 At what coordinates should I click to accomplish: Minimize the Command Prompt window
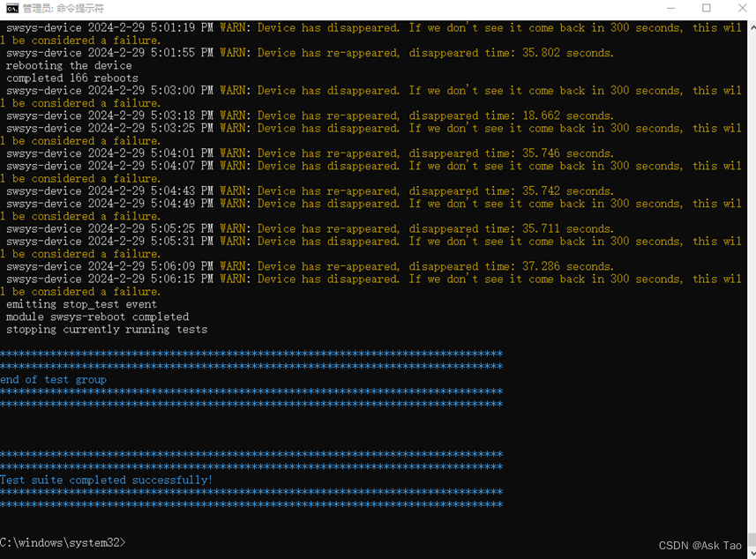coord(671,8)
